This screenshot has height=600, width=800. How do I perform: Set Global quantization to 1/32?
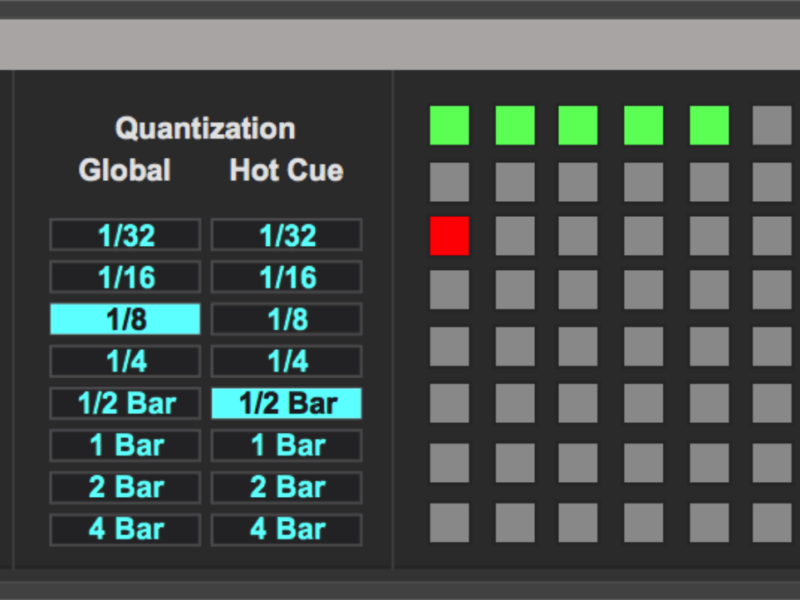click(125, 235)
